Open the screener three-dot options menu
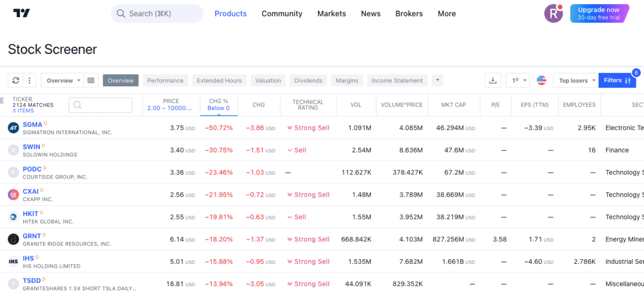Image resolution: width=644 pixels, height=294 pixels. pos(30,81)
